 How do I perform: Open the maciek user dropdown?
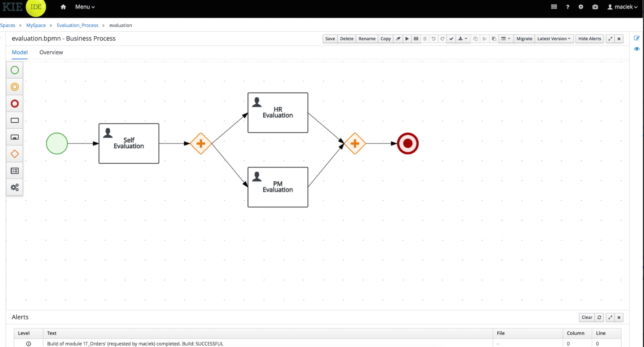pos(623,7)
